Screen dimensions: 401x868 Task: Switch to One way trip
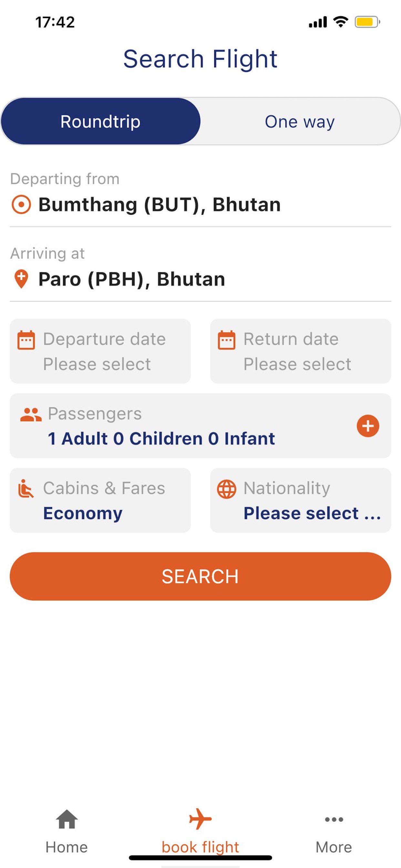click(300, 121)
